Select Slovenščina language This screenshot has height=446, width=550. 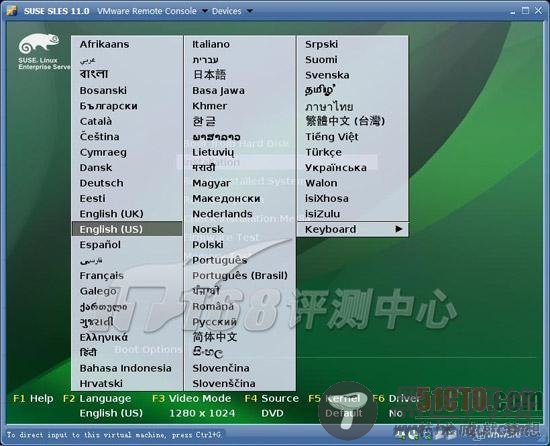click(224, 384)
